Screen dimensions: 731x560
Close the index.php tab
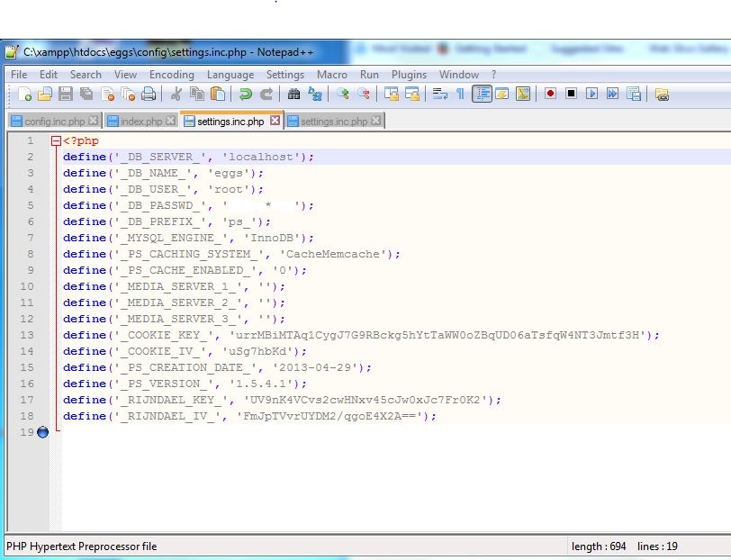click(x=171, y=121)
